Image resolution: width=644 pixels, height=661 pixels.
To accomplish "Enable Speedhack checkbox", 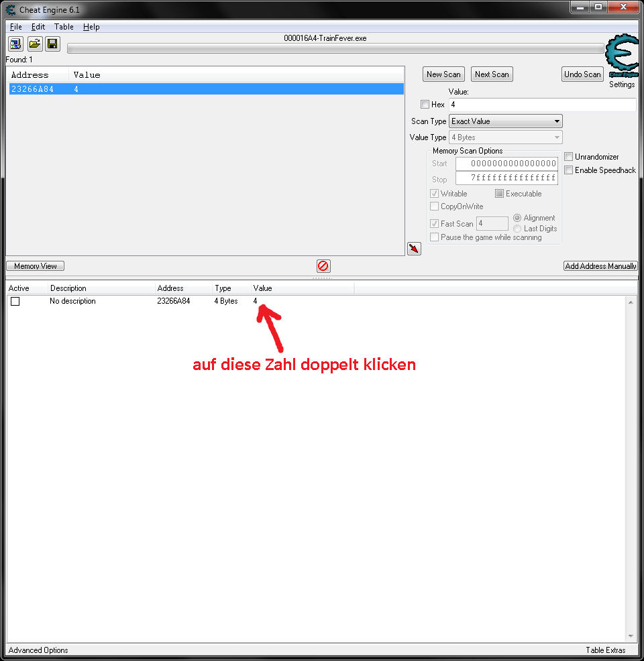I will pyautogui.click(x=568, y=170).
